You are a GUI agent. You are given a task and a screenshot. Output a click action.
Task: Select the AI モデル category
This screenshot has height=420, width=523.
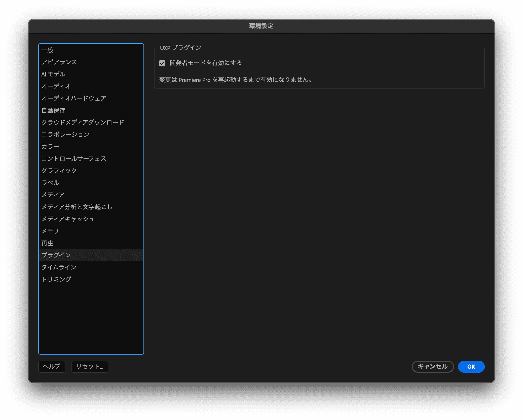coord(53,74)
